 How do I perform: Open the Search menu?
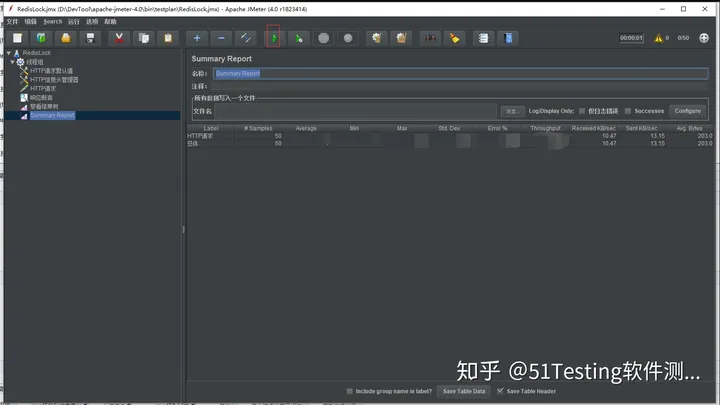click(x=52, y=22)
